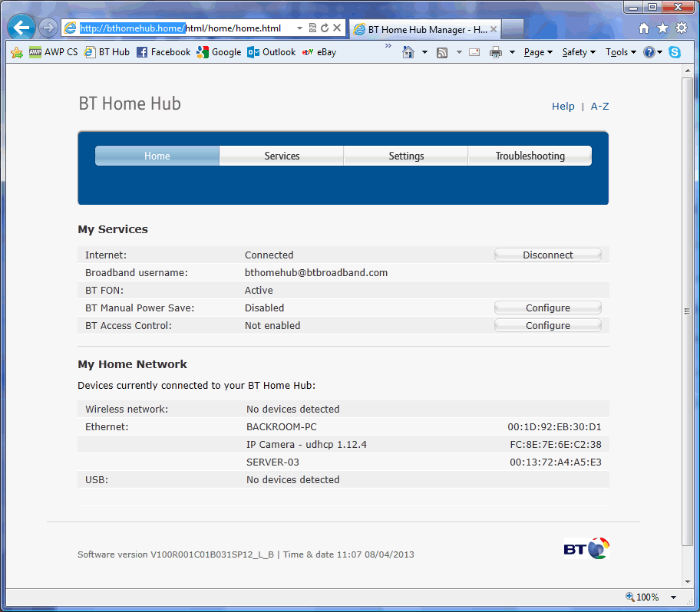
Task: Expand the Help icon dropdown arrow
Action: pyautogui.click(x=659, y=53)
